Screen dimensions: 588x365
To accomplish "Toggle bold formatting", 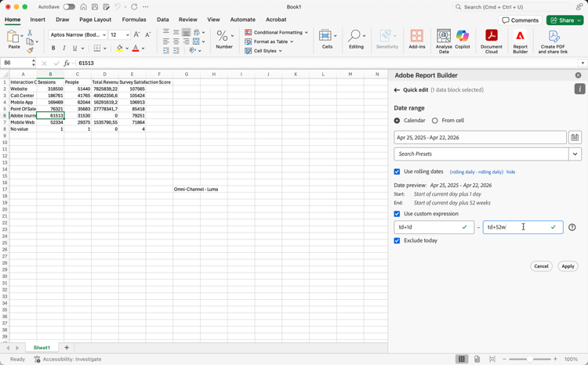I will pyautogui.click(x=53, y=48).
